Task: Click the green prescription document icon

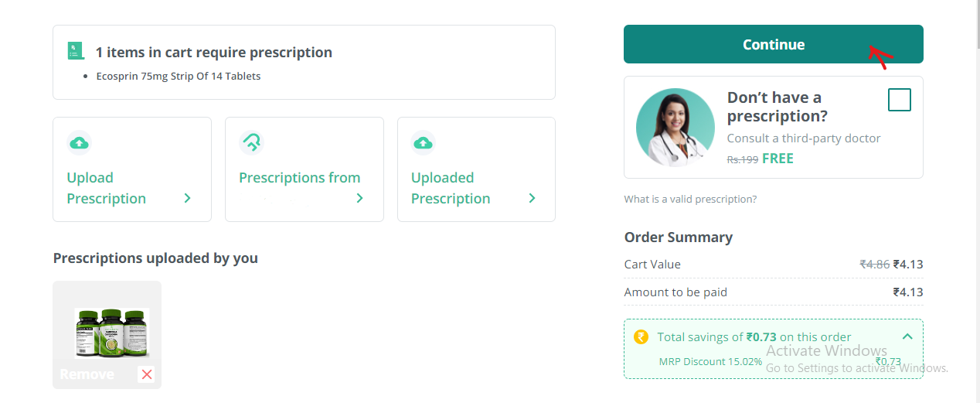Action: click(75, 51)
